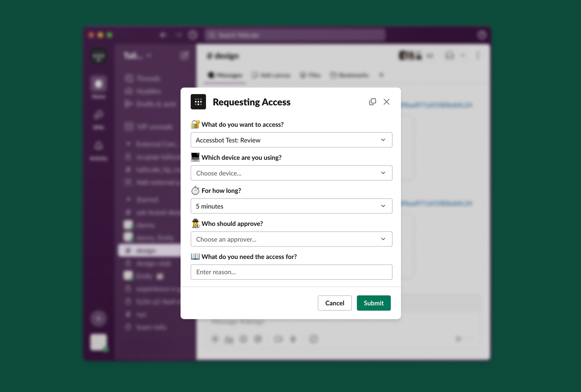Screen dimensions: 581x392
Task: Open the 5 minutes duration dropdown
Action: [291, 206]
